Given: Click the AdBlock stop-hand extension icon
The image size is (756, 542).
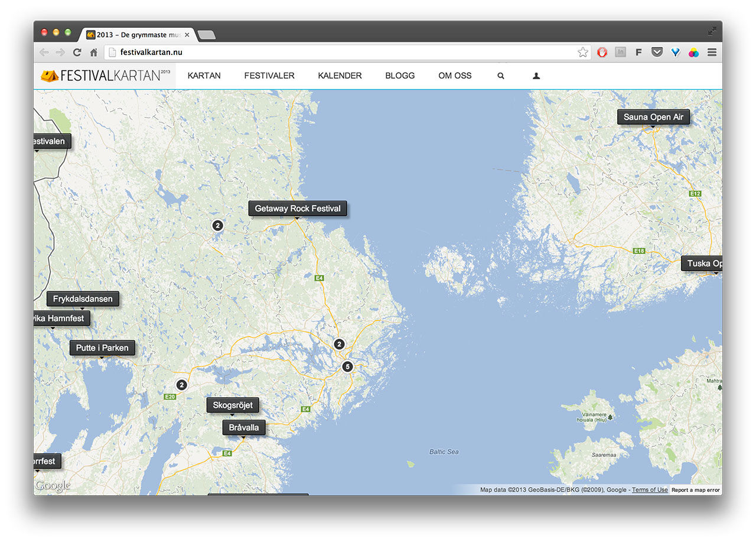Looking at the screenshot, I should tap(602, 52).
